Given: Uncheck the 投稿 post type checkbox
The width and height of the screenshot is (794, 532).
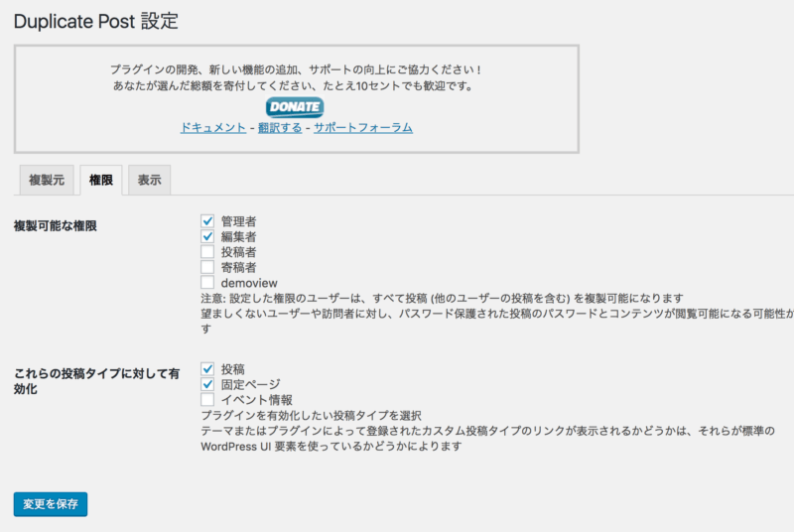Looking at the screenshot, I should [207, 369].
